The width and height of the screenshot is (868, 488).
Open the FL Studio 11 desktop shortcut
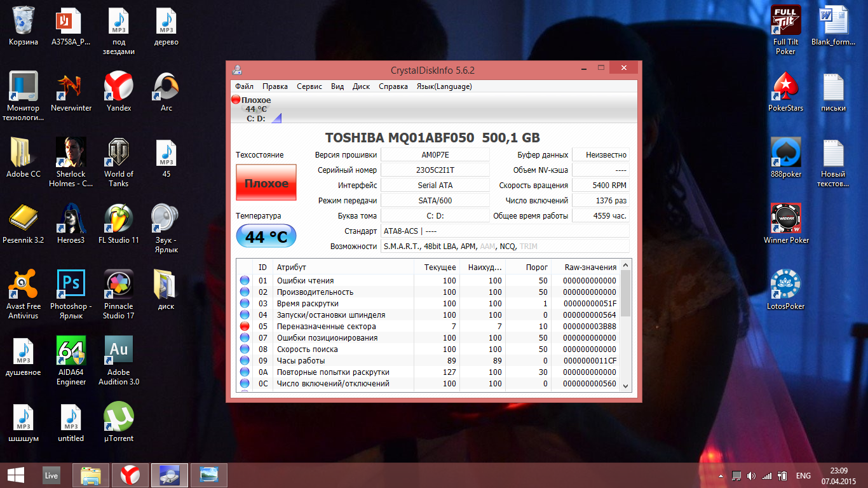119,224
